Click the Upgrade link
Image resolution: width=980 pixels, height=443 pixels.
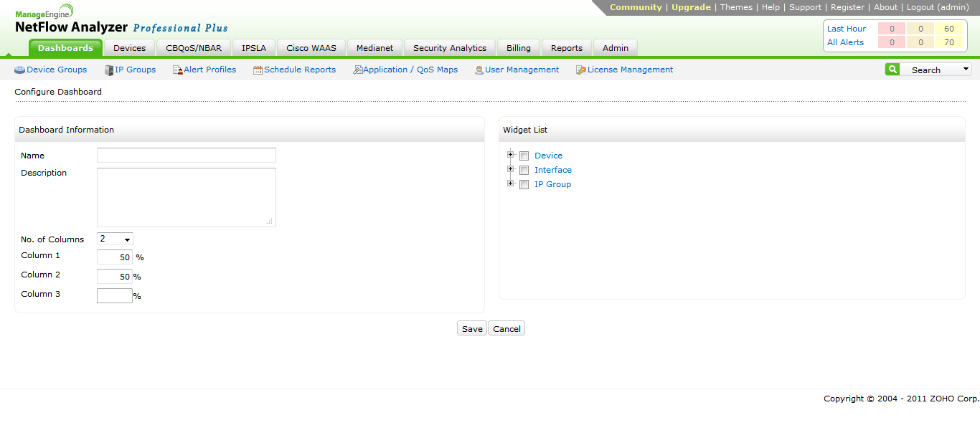tap(691, 7)
